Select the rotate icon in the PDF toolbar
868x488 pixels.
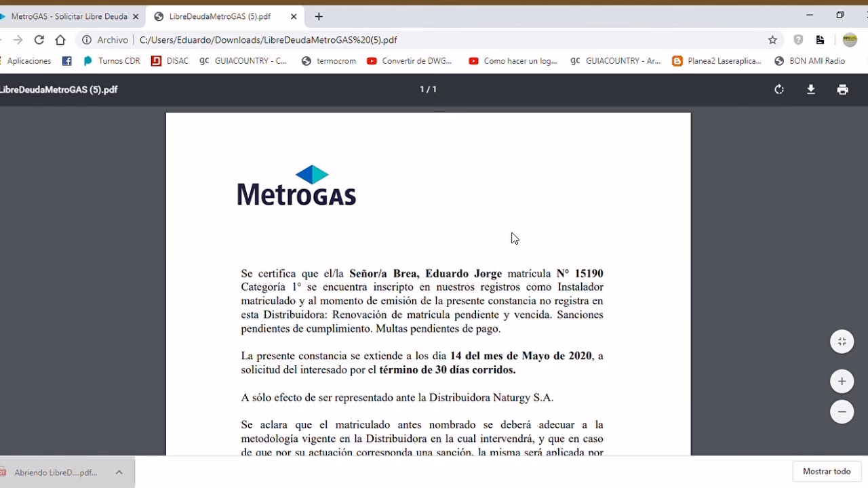[778, 89]
